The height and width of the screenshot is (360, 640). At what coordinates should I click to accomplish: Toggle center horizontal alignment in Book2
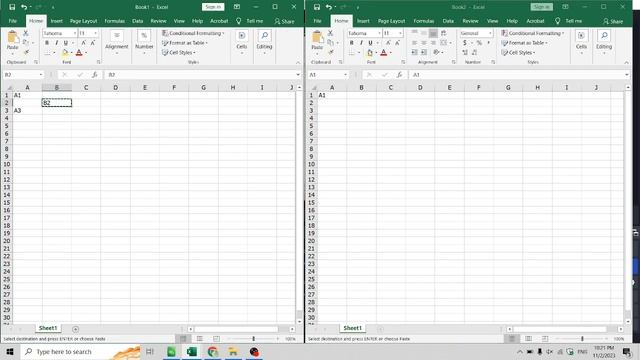point(424,43)
